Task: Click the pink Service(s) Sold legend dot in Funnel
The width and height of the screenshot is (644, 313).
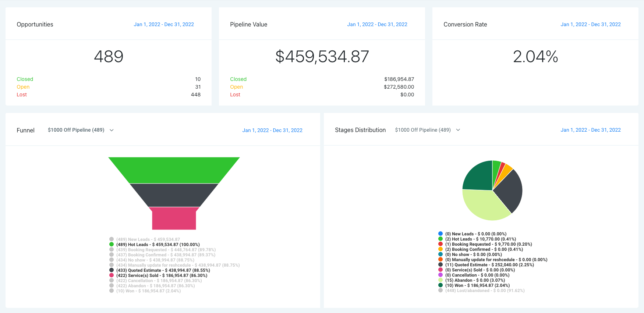Action: (x=112, y=275)
